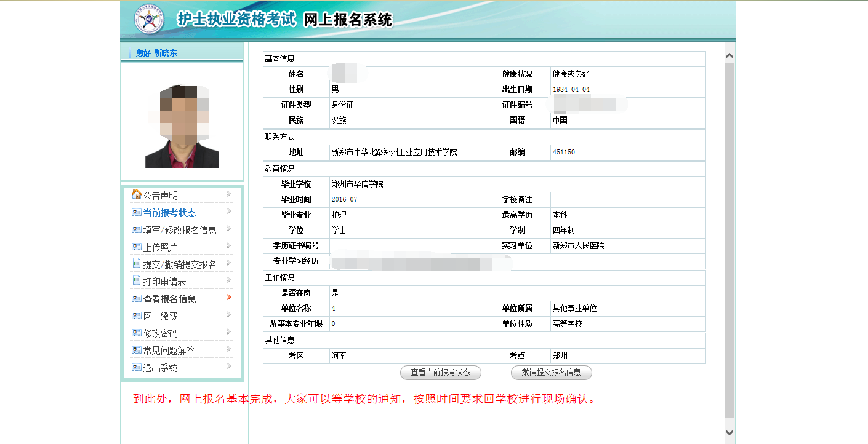This screenshot has height=444, width=868.
Task: Click the scrollbar down arrow in the info panel
Action: 729,432
